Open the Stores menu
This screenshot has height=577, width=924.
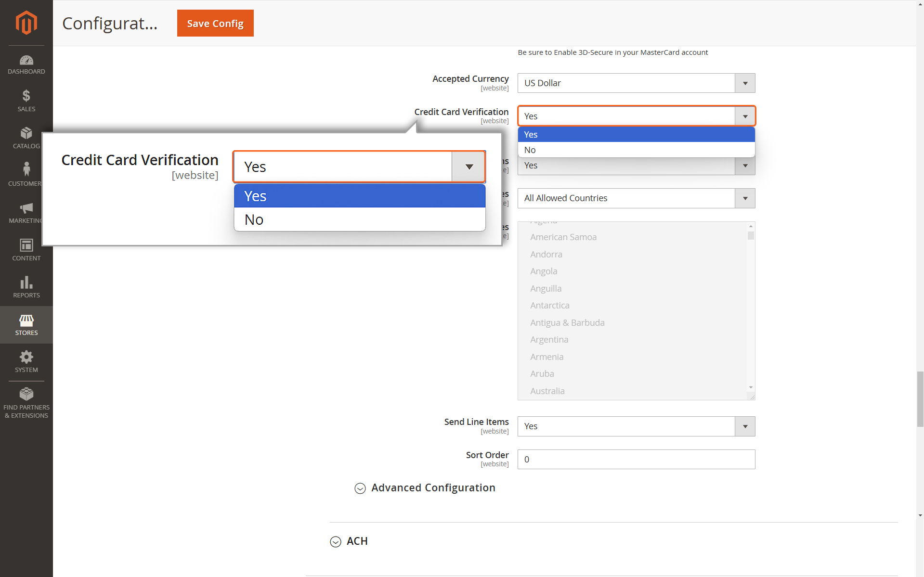pyautogui.click(x=26, y=325)
